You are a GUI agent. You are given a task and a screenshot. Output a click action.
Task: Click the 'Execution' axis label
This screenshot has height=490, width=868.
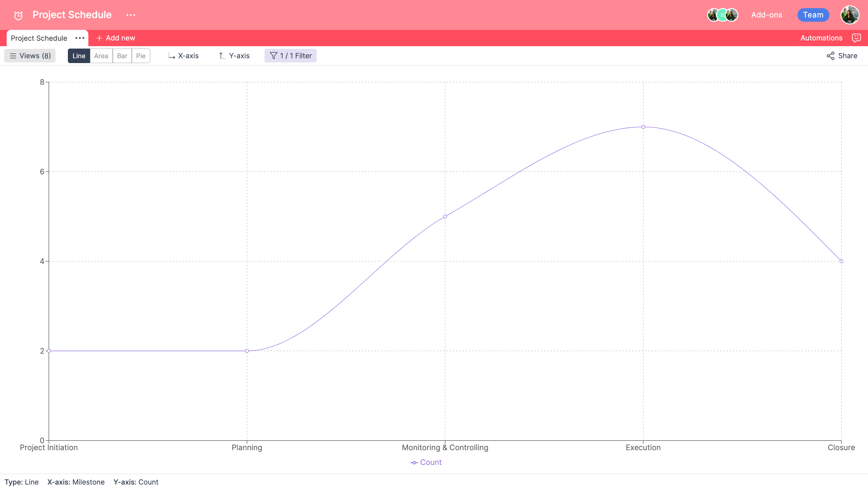[643, 447]
